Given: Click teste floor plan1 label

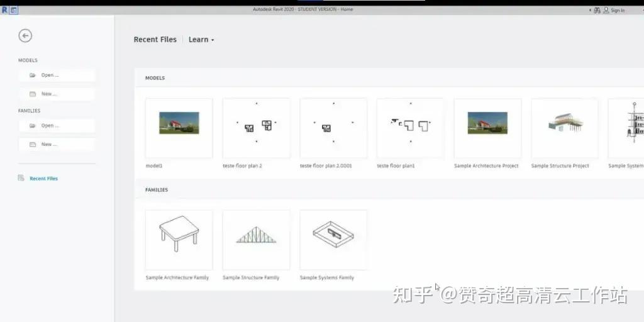Looking at the screenshot, I should [396, 166].
